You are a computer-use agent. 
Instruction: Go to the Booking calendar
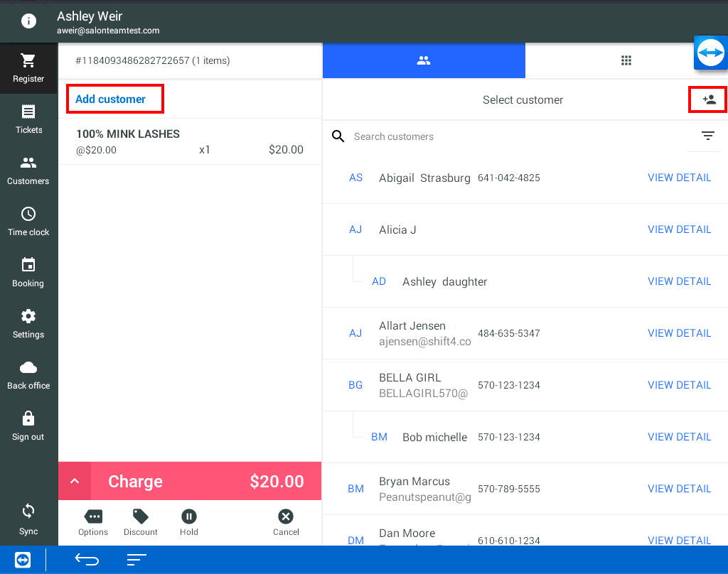28,273
